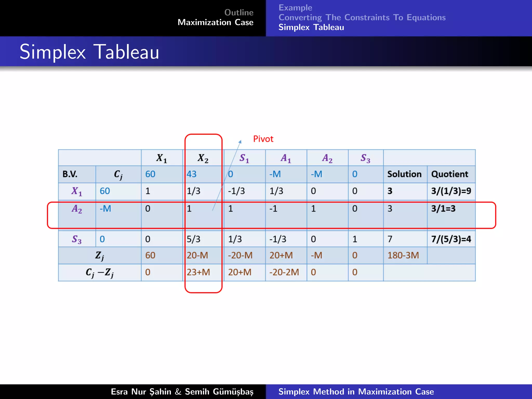Click the red Pivot label
This screenshot has height=399, width=532.
tap(263, 139)
